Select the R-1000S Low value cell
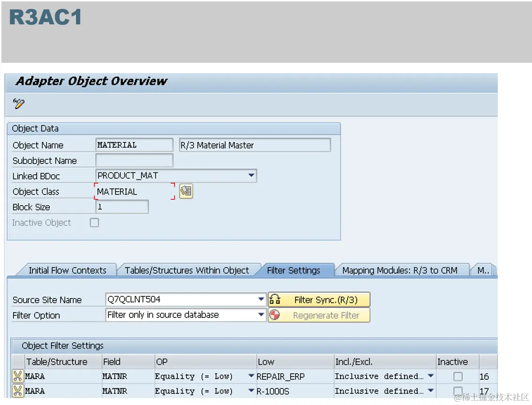The image size is (532, 405). pyautogui.click(x=295, y=391)
